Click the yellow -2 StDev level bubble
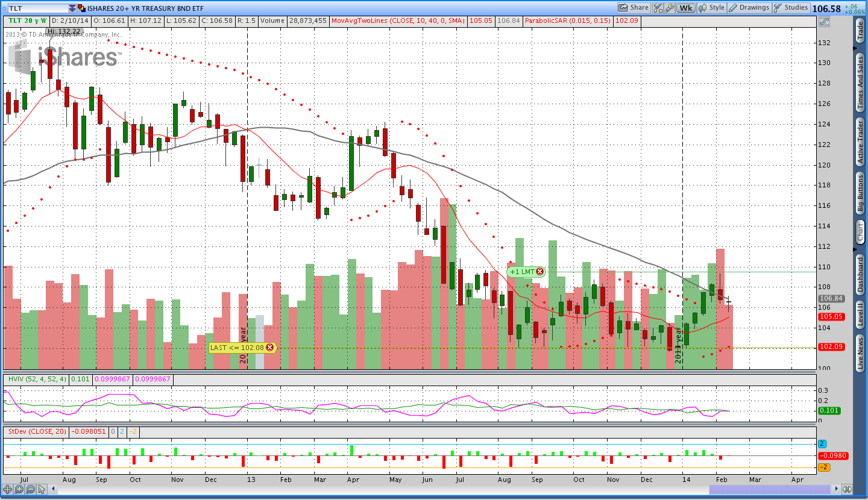868x500 pixels. [x=824, y=467]
